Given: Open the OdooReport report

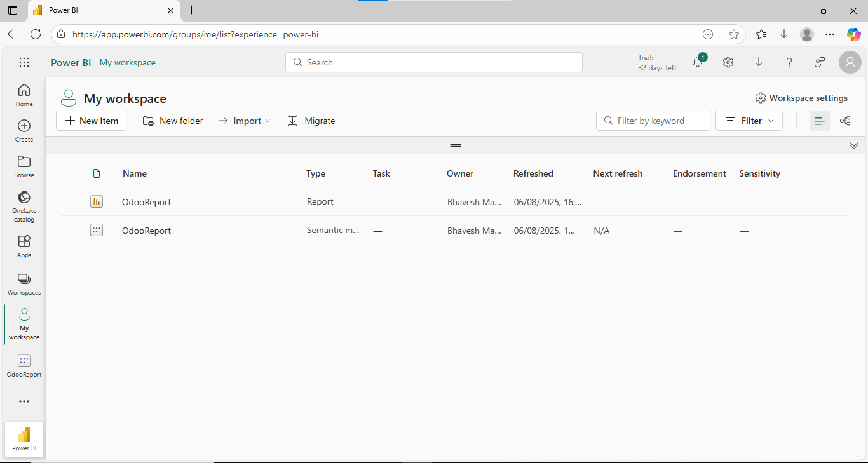Looking at the screenshot, I should 146,202.
